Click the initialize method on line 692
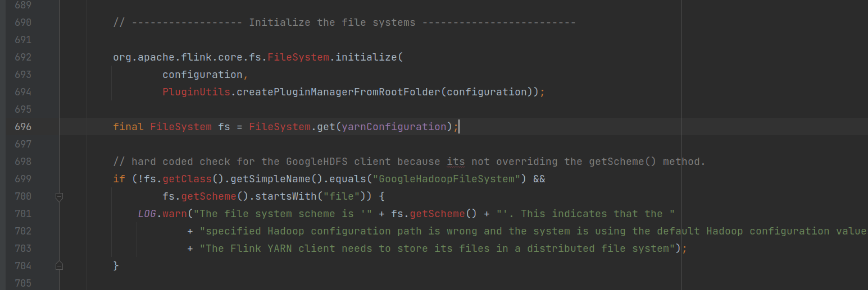 tap(366, 57)
